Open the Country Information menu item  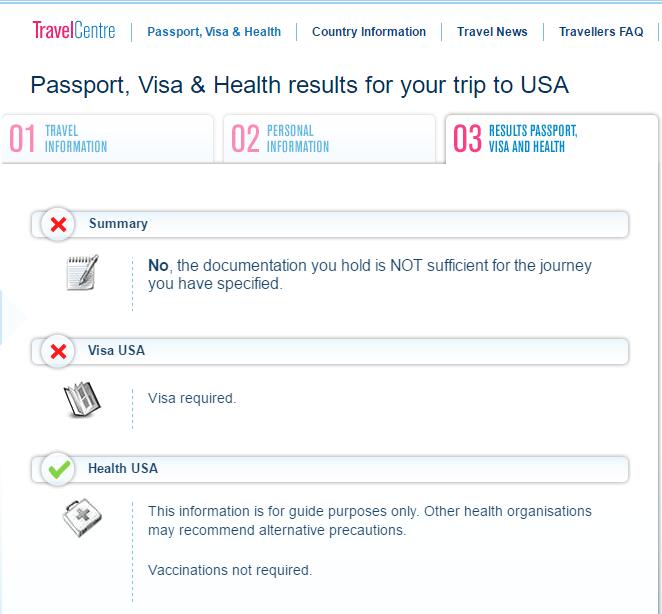click(x=369, y=32)
